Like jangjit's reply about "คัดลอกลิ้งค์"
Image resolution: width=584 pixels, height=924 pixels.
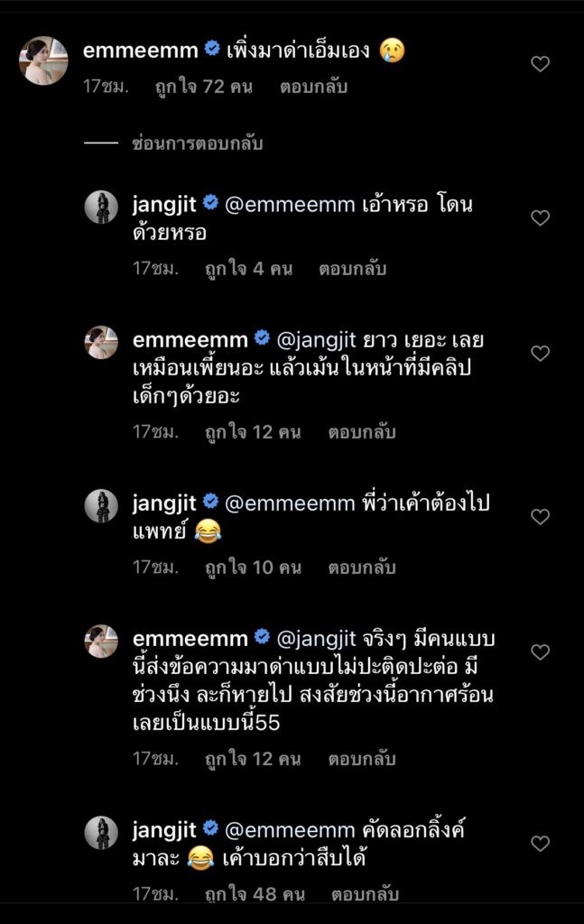tap(540, 844)
